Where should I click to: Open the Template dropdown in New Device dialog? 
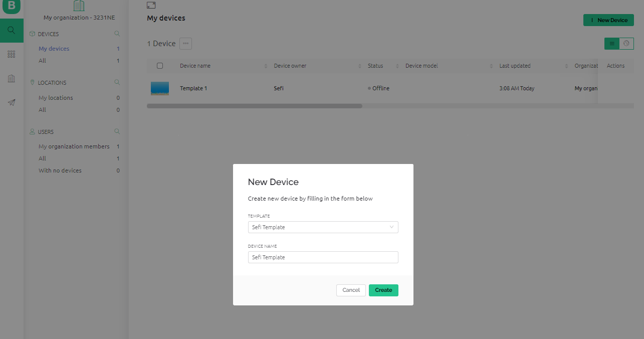323,227
